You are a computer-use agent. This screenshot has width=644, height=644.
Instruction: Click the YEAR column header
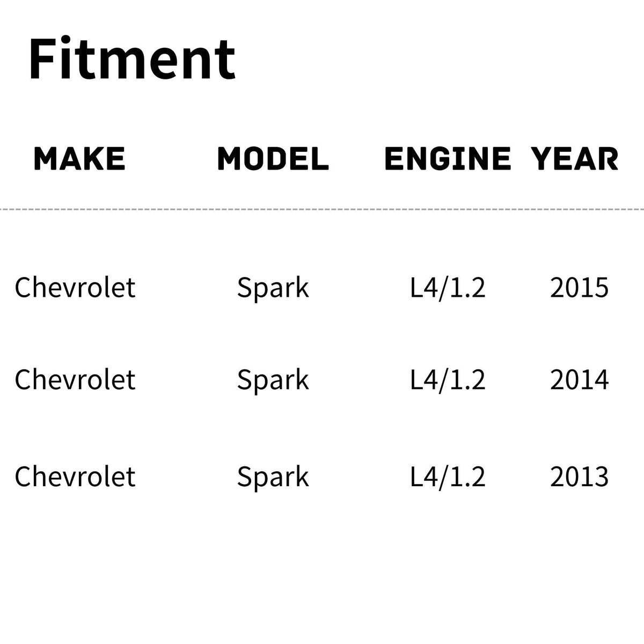[575, 159]
